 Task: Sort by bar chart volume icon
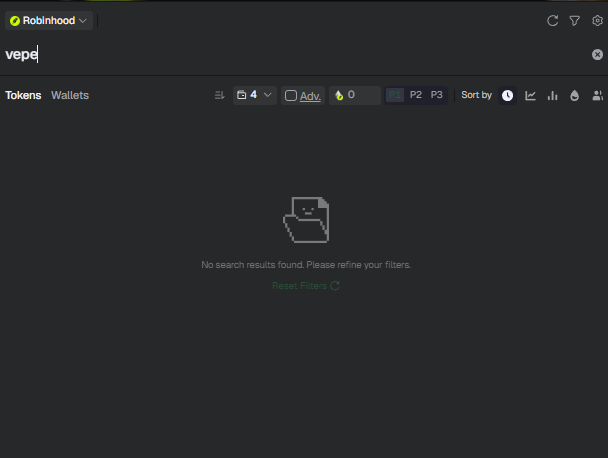[x=553, y=95]
